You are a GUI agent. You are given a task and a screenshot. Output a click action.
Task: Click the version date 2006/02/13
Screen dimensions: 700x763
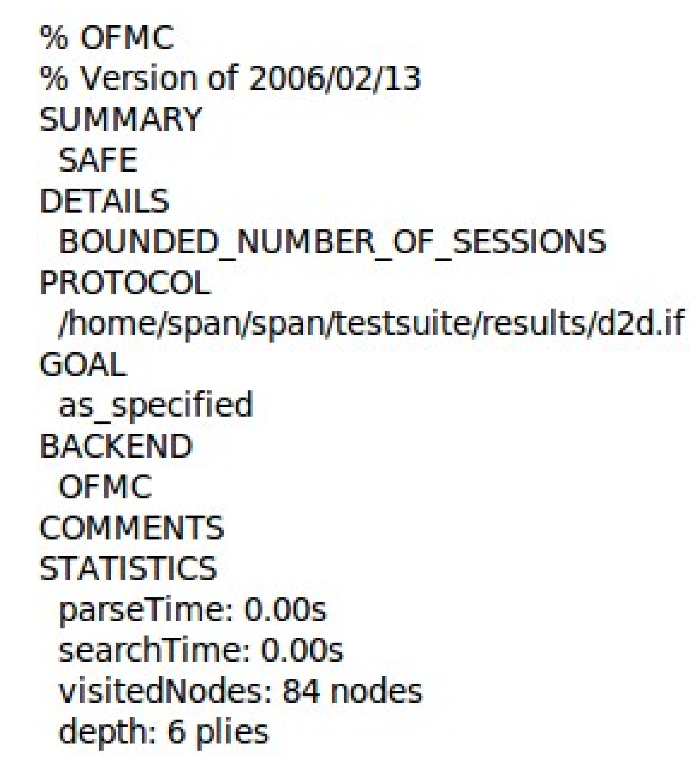(334, 78)
